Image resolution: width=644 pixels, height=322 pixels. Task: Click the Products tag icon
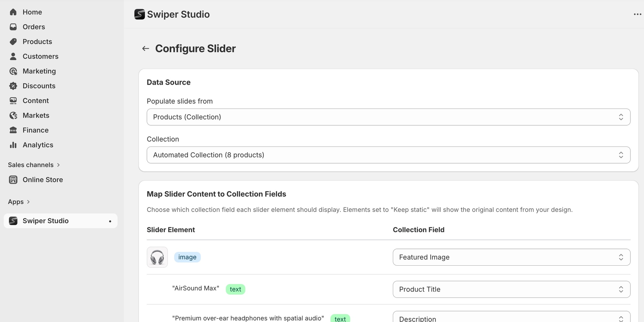pos(13,42)
